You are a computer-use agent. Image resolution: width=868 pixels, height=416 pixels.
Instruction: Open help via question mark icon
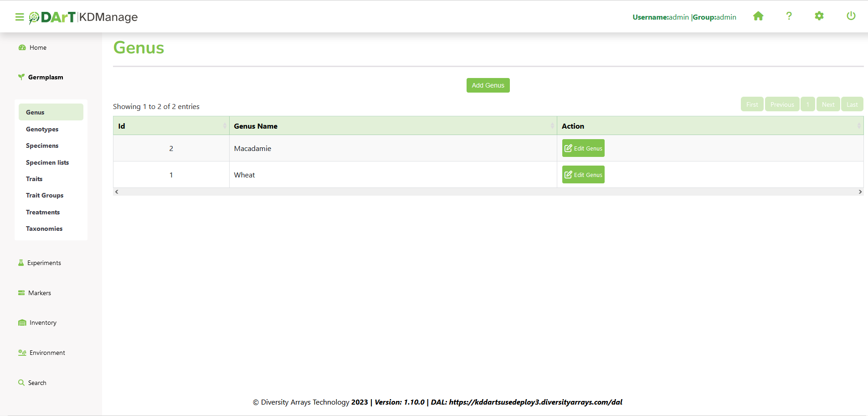click(x=789, y=16)
